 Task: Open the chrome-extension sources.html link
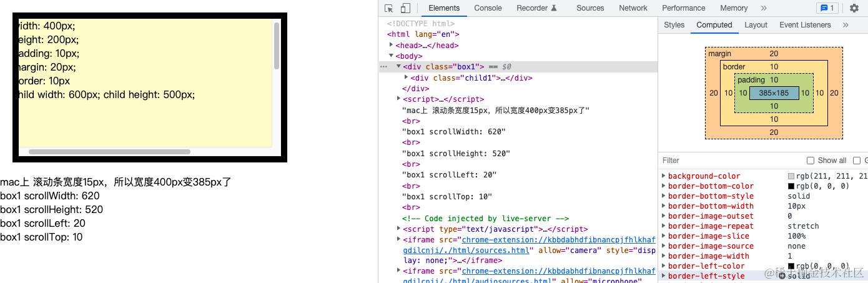pos(530,245)
